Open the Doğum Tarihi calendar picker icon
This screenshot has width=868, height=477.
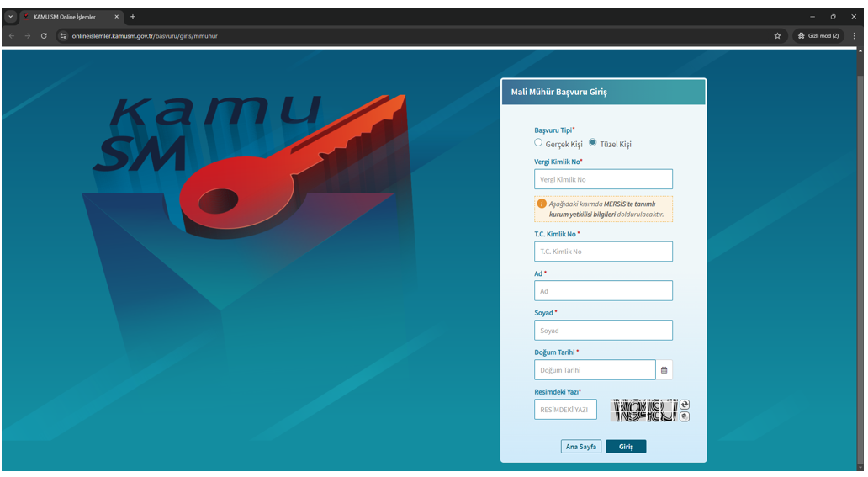pos(664,370)
